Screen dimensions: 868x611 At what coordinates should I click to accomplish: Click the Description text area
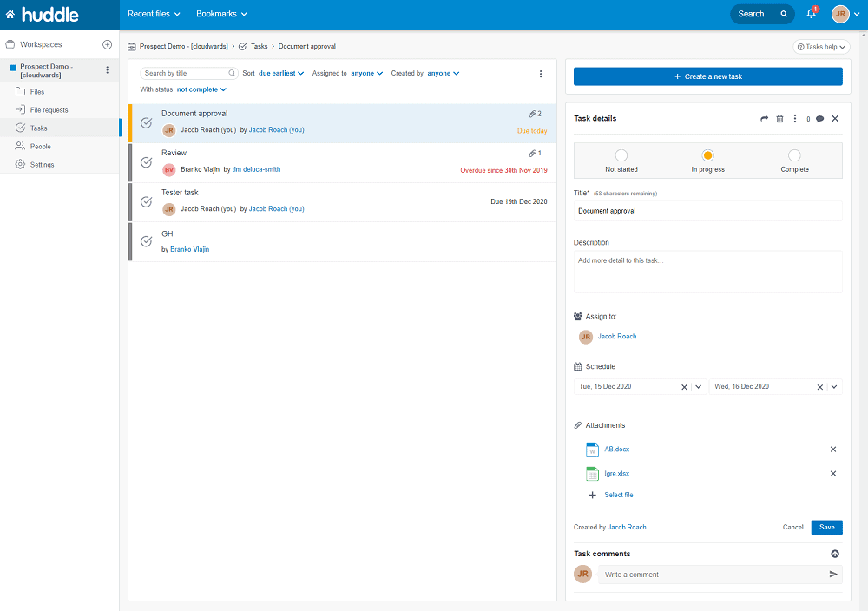pos(707,272)
